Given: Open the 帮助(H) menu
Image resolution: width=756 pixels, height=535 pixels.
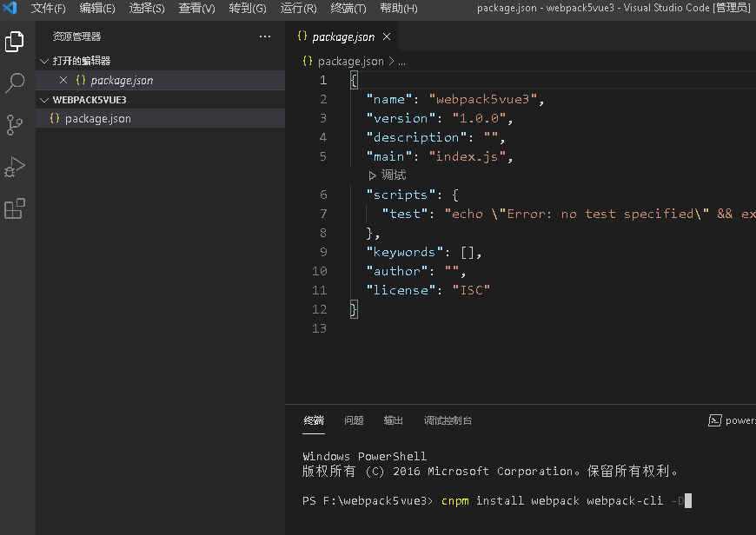Looking at the screenshot, I should tap(399, 8).
